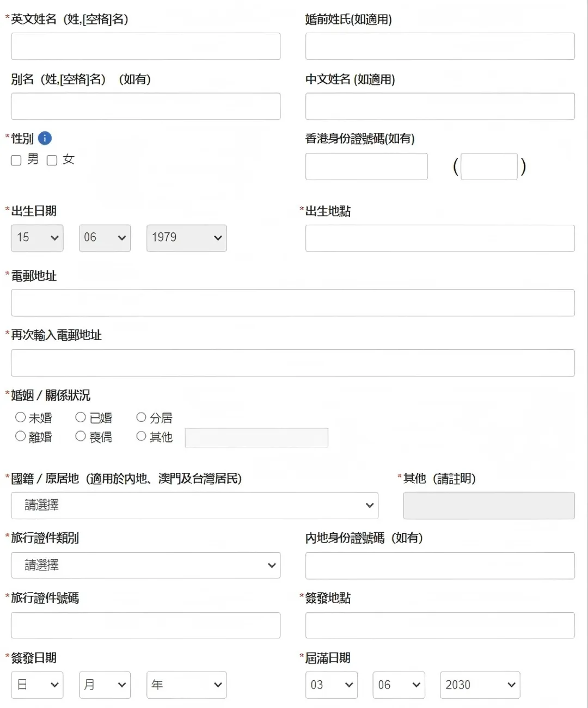Click the 香港身份證號碼 input field
588x708 pixels.
[366, 167]
